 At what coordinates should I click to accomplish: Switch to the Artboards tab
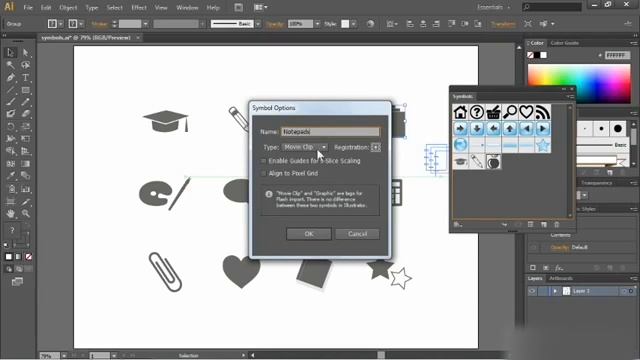pos(561,278)
